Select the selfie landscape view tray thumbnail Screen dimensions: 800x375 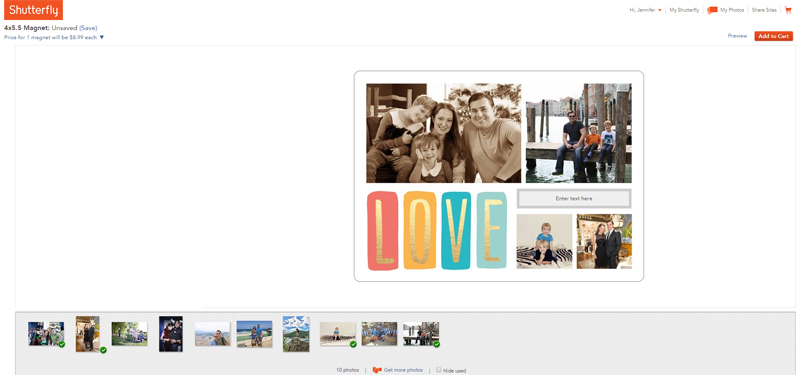coord(213,334)
